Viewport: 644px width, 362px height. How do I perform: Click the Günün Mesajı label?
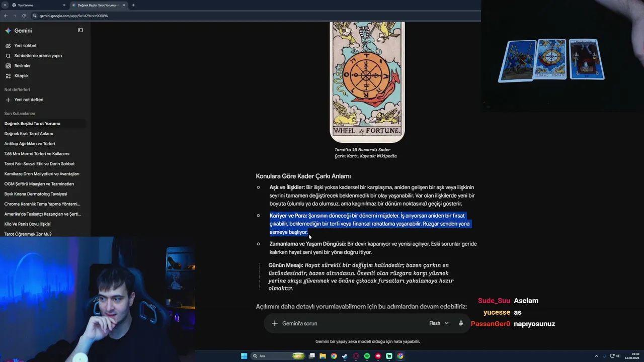(286, 265)
